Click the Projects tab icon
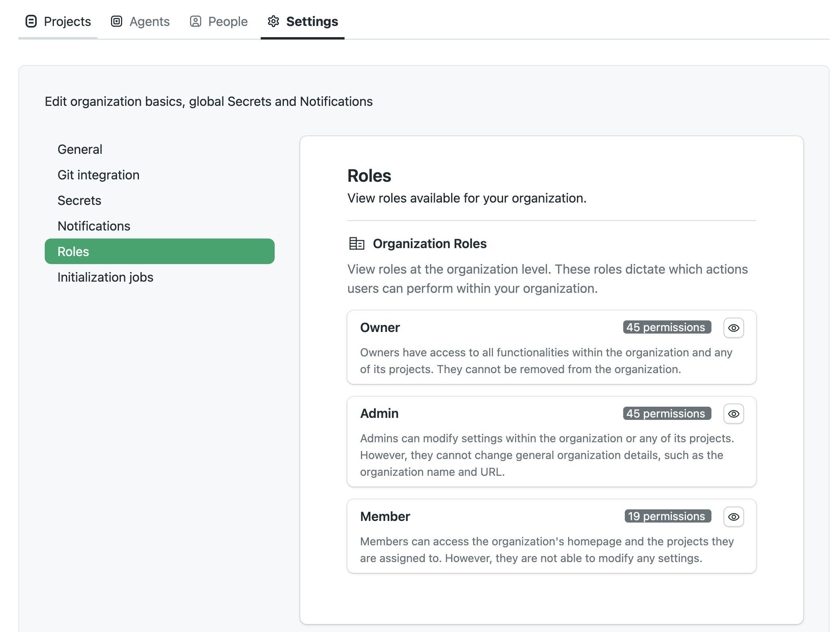 click(x=31, y=21)
